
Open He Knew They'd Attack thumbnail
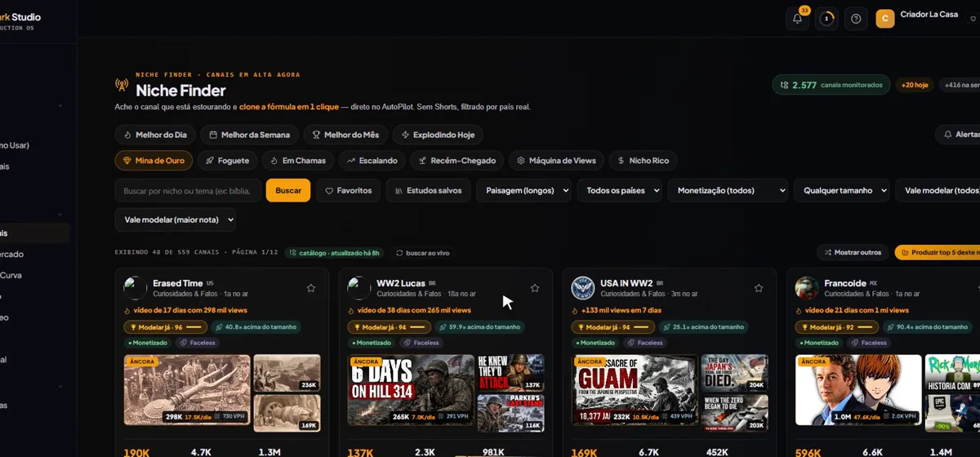coord(510,373)
